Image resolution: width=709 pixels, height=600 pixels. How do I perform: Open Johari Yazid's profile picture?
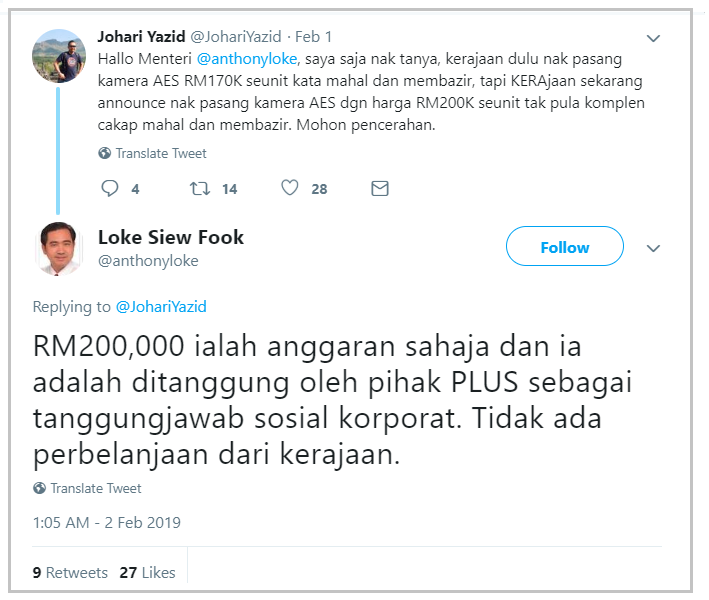pyautogui.click(x=59, y=56)
